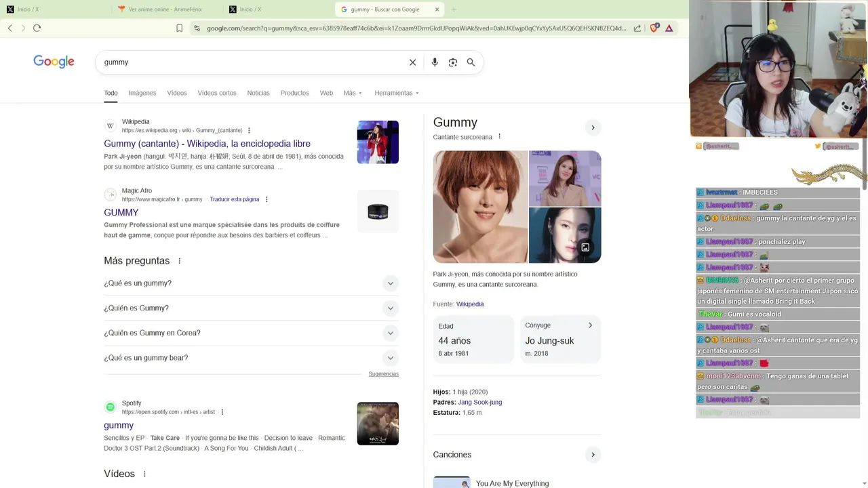The image size is (868, 488).
Task: Click the Sugerencias link
Action: coord(384,374)
